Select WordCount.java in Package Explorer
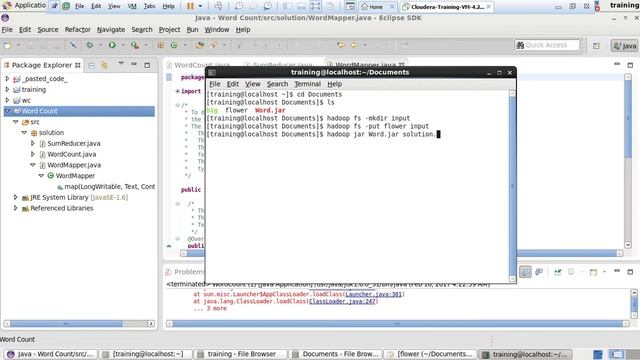The height and width of the screenshot is (360, 640). point(71,154)
